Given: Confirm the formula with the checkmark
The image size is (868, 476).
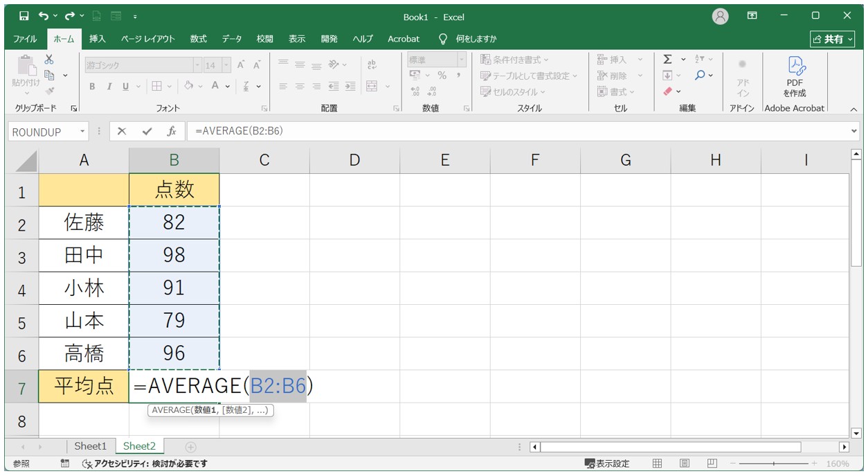Looking at the screenshot, I should pos(147,132).
